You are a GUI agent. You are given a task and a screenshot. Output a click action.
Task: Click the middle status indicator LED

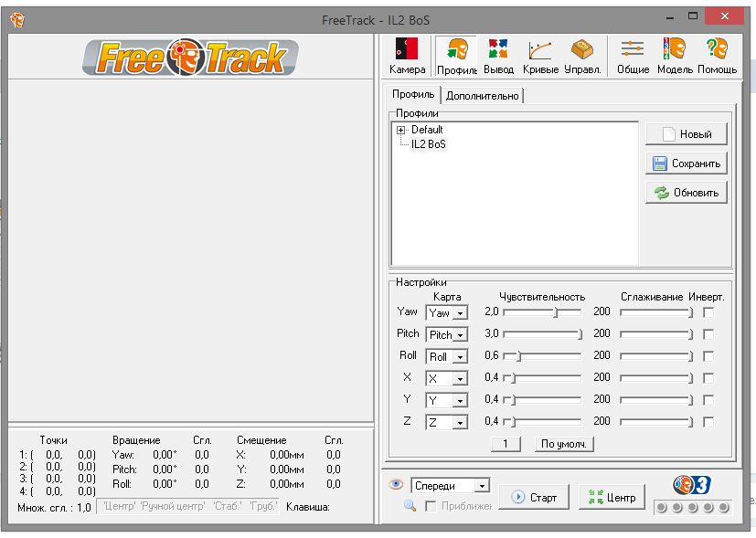[692, 507]
